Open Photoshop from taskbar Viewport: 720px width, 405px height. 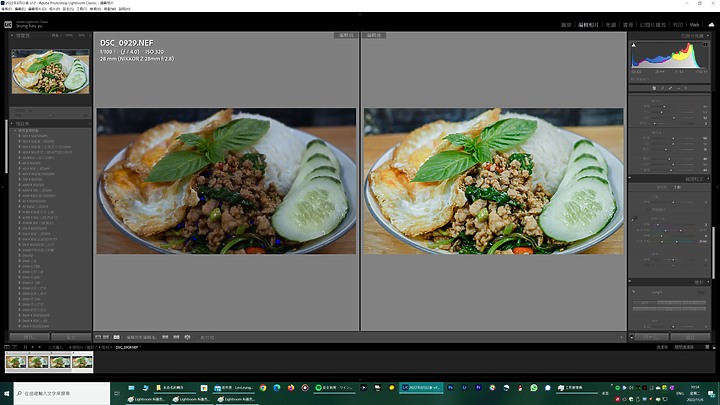point(450,388)
